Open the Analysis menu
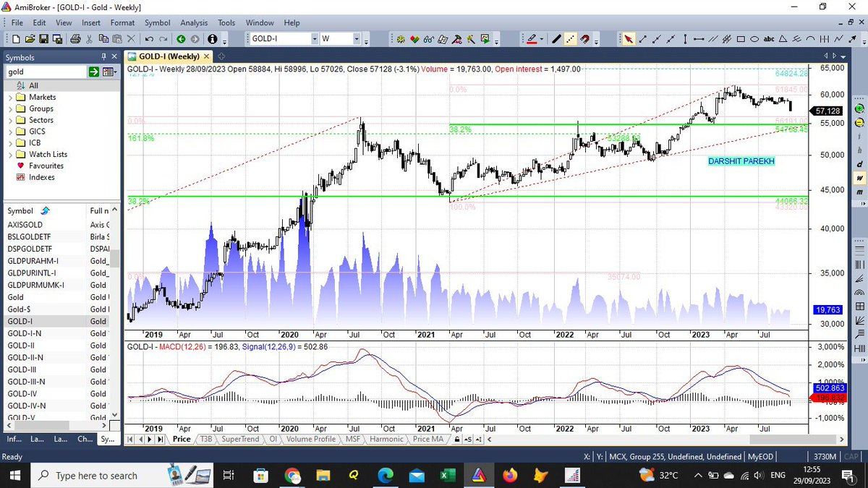 (193, 22)
